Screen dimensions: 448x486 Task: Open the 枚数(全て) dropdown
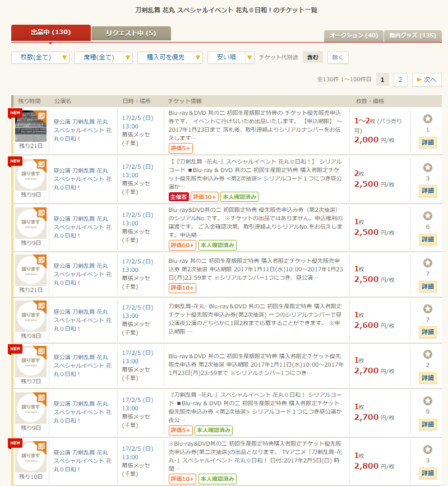tap(40, 57)
